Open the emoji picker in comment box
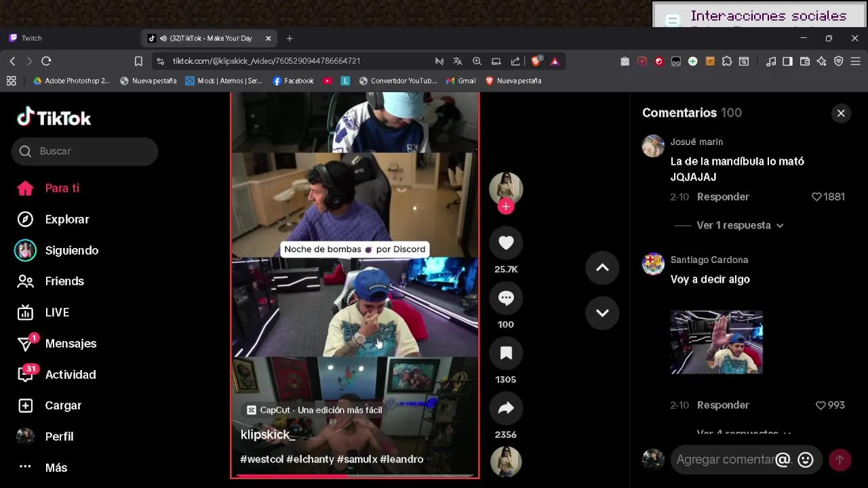The height and width of the screenshot is (488, 868). [x=806, y=460]
